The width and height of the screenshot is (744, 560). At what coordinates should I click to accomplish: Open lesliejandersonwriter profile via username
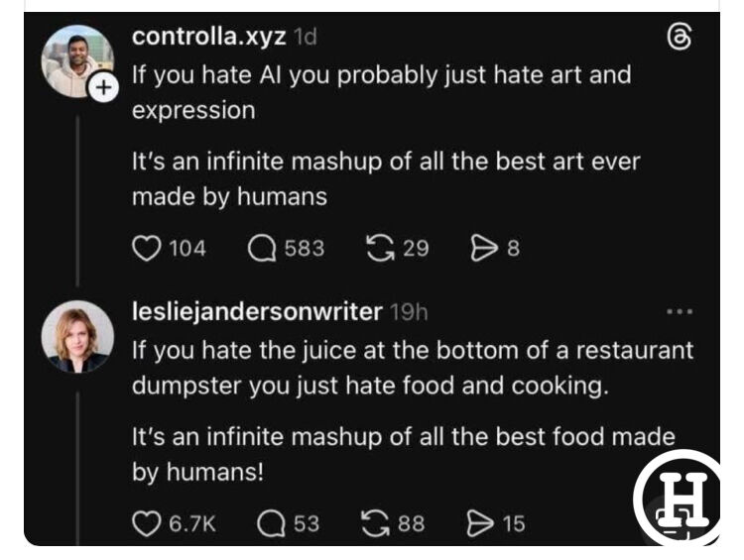[x=257, y=311]
